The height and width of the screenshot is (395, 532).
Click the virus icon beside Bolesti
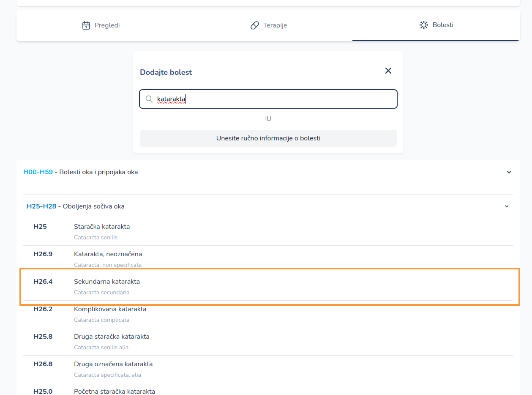tap(424, 25)
